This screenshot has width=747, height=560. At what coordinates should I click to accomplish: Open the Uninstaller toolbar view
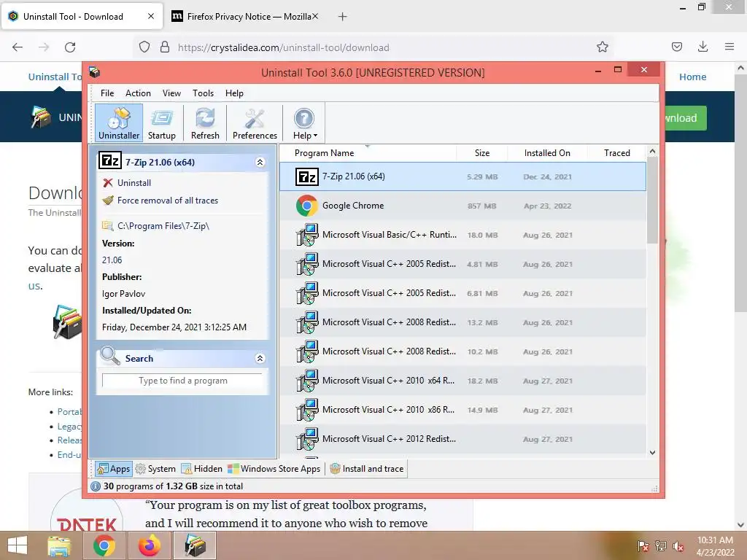tap(119, 122)
